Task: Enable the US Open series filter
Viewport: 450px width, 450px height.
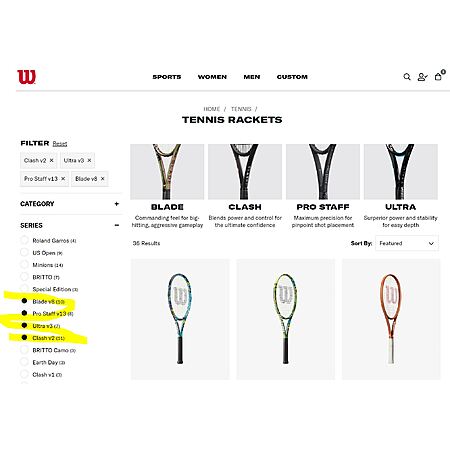Action: [x=24, y=252]
